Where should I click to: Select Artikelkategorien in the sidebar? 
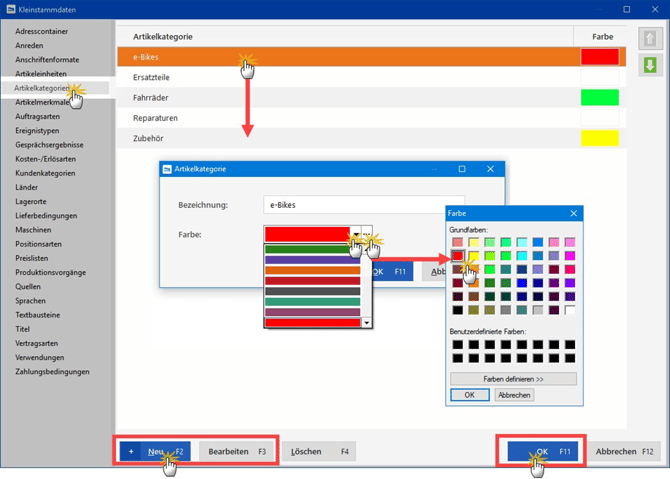[x=42, y=88]
